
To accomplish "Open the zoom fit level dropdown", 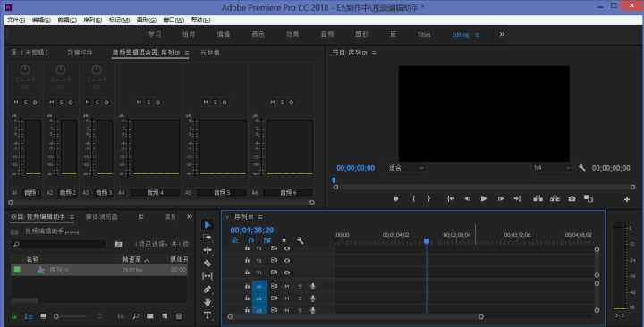I will (406, 168).
